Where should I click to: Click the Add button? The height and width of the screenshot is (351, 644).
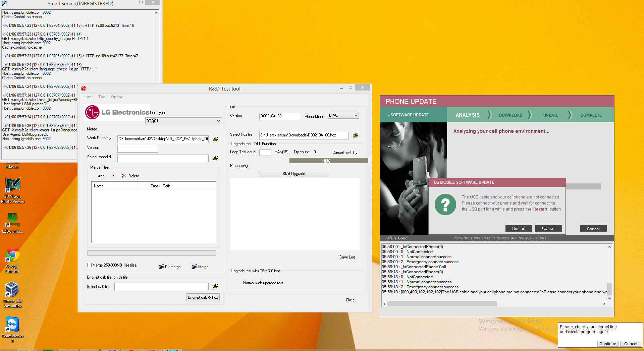click(101, 176)
